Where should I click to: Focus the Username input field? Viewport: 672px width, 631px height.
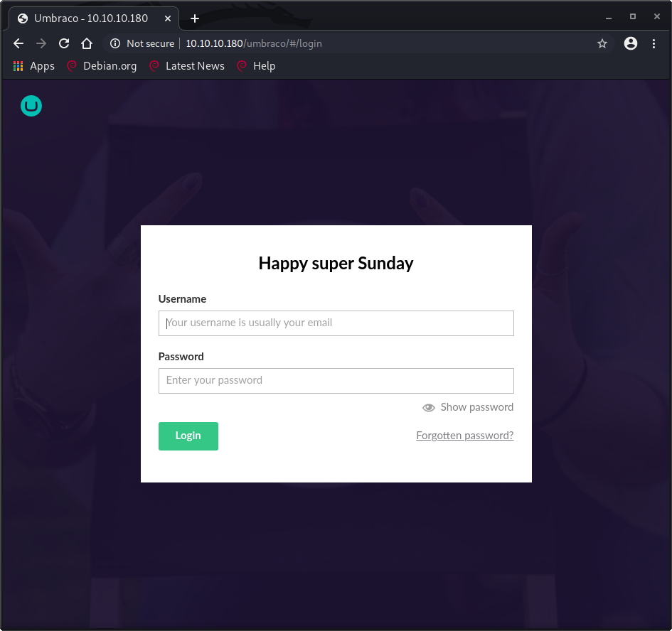click(336, 323)
